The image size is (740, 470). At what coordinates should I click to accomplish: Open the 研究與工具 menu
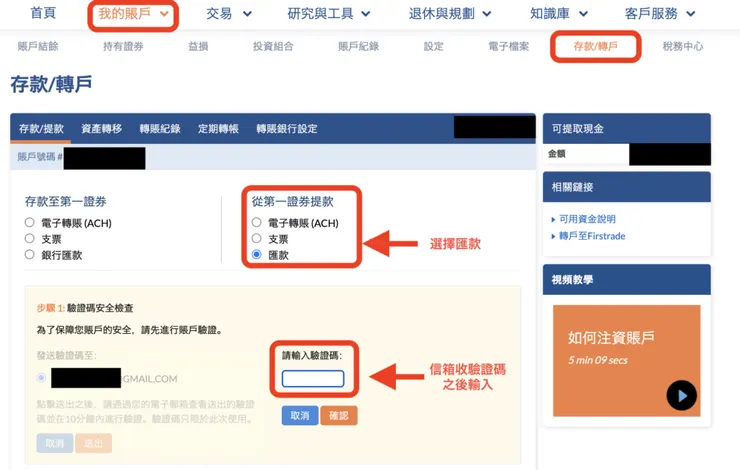[320, 14]
